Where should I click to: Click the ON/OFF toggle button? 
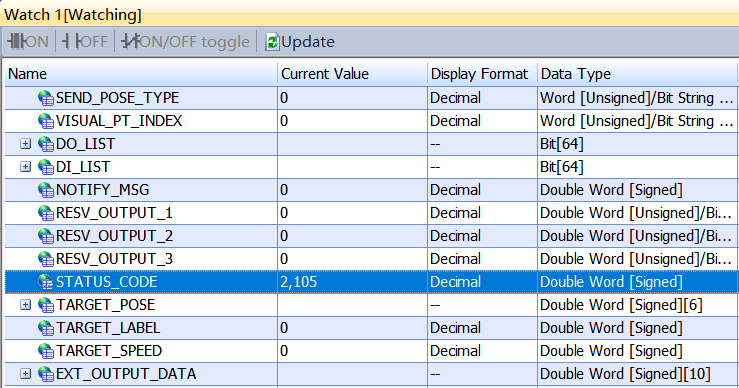pyautogui.click(x=185, y=41)
